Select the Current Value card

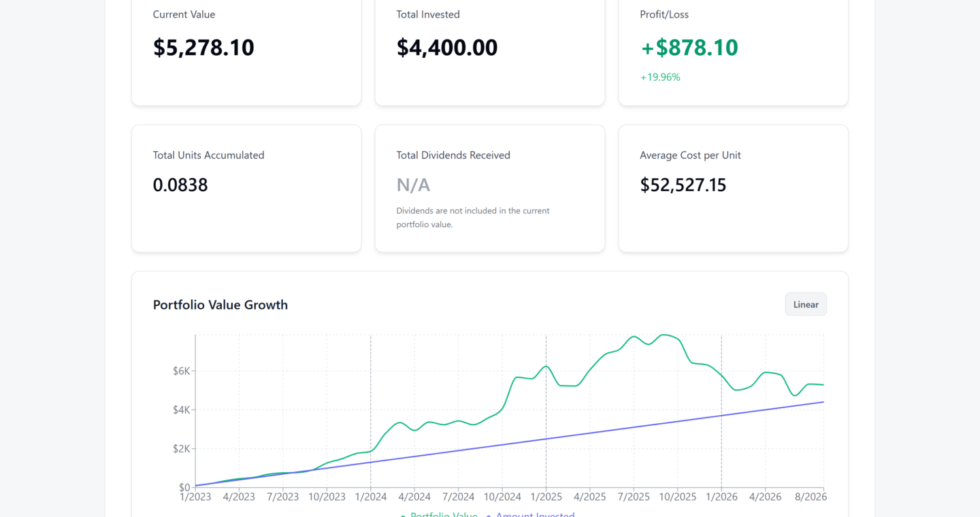point(246,49)
